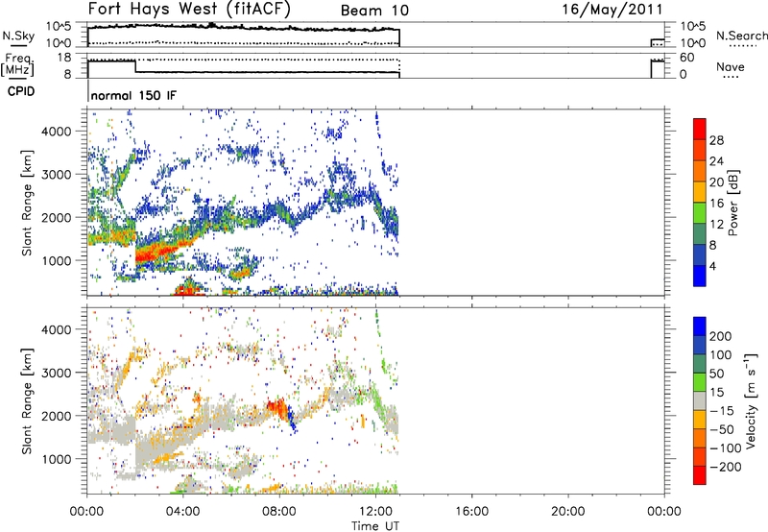The image size is (768, 532).
Task: Click the '1000' tick on velocity plot
Action: (57, 459)
